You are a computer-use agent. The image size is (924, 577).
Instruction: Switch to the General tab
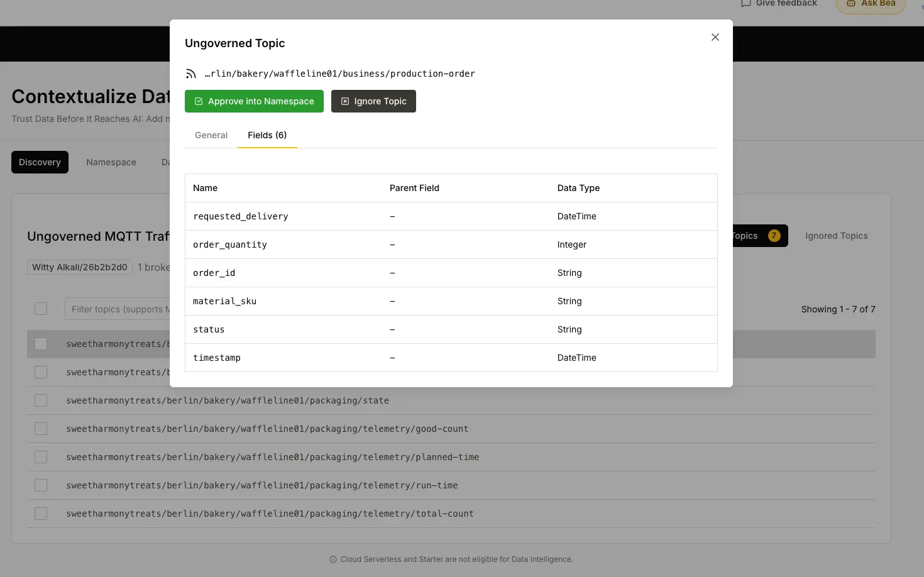click(211, 135)
